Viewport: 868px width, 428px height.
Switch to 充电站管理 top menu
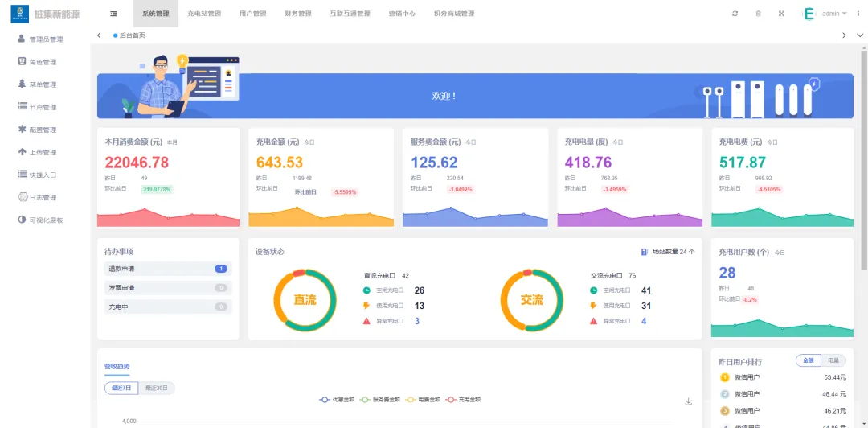[203, 14]
